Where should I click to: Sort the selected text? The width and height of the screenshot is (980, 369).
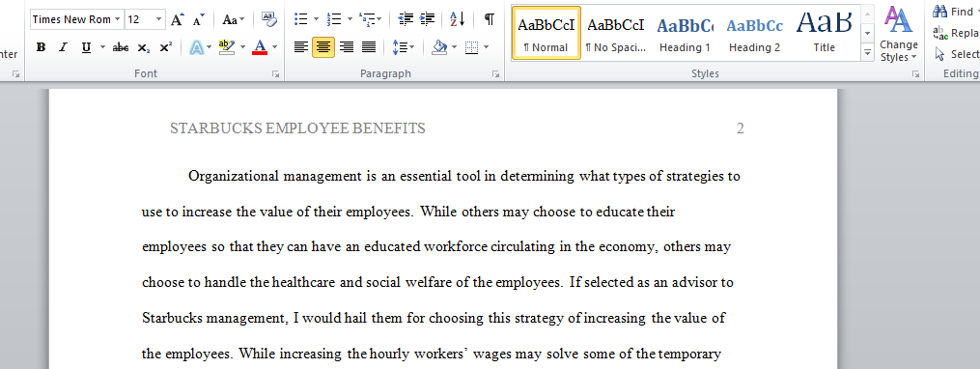pos(458,19)
